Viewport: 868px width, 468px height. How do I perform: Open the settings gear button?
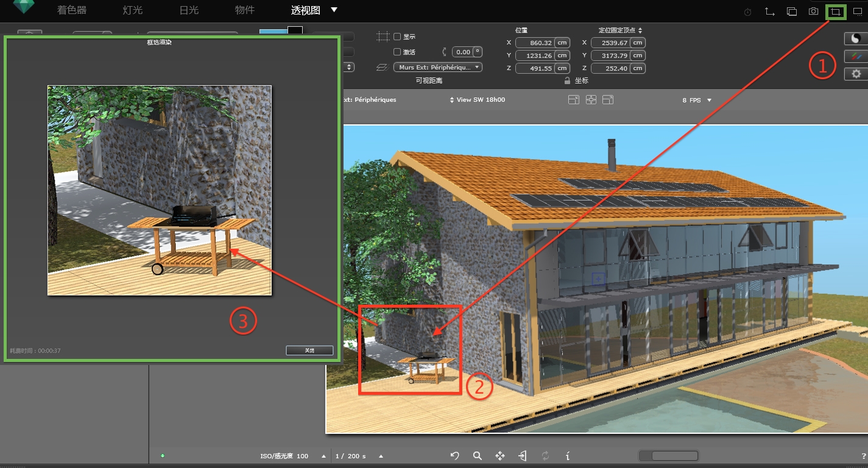856,74
